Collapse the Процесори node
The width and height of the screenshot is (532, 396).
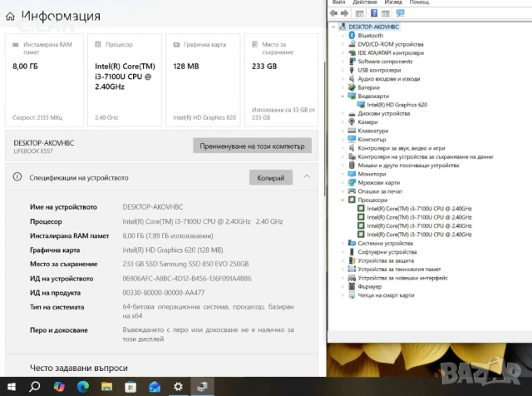click(x=342, y=200)
